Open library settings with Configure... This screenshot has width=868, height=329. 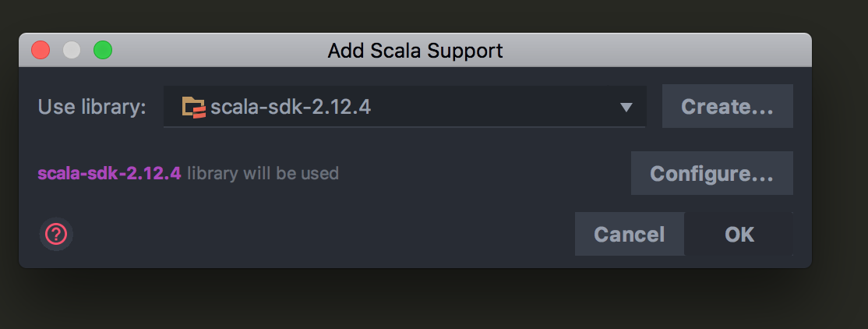tap(711, 173)
